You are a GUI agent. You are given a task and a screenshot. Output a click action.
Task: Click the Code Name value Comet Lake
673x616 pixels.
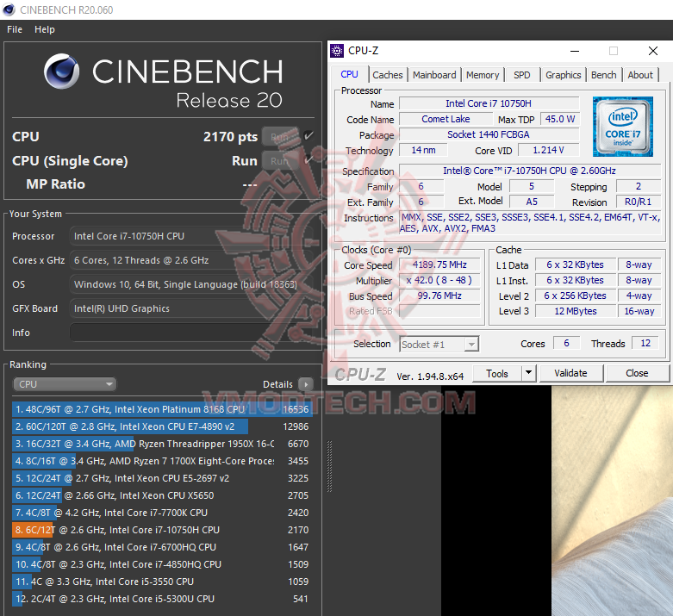point(446,119)
